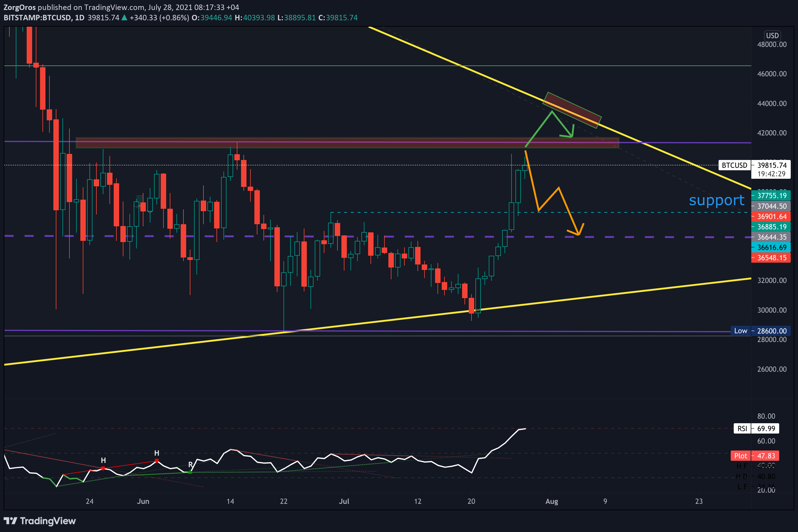Click the '12' date label on time axis
Screen dimensions: 798x532
418,501
